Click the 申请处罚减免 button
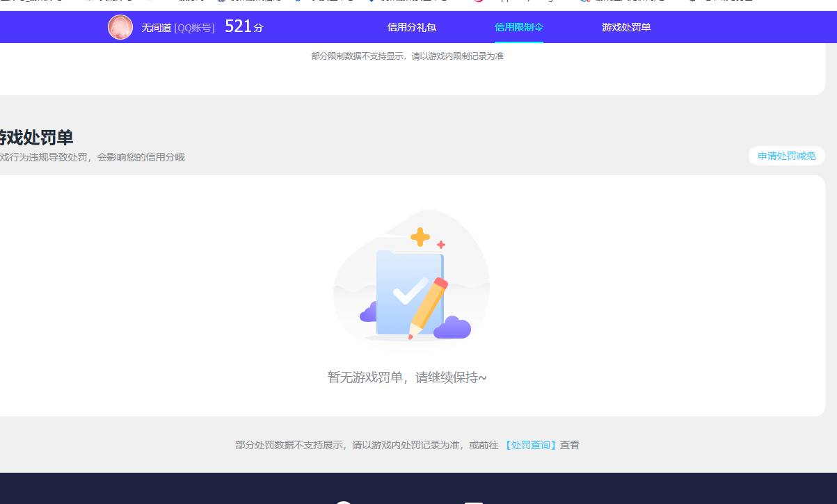837x504 pixels. [x=786, y=156]
